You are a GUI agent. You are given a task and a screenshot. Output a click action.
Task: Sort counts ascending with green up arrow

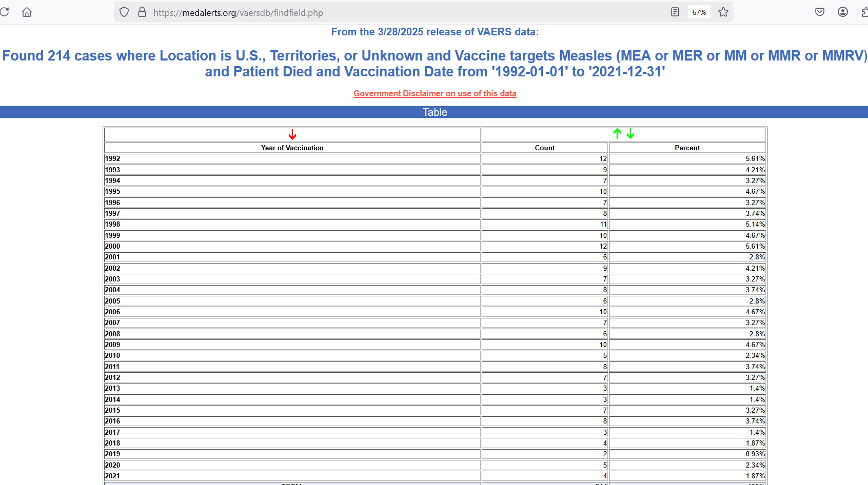point(617,134)
